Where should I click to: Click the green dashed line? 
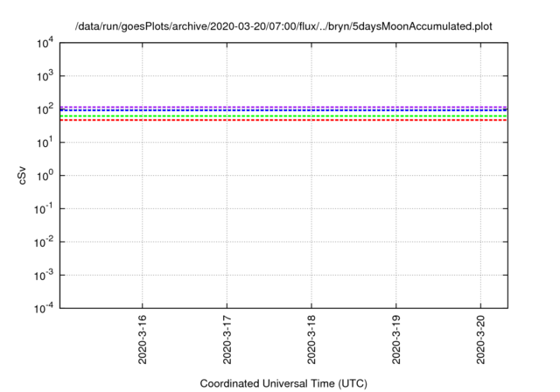[x=283, y=116]
